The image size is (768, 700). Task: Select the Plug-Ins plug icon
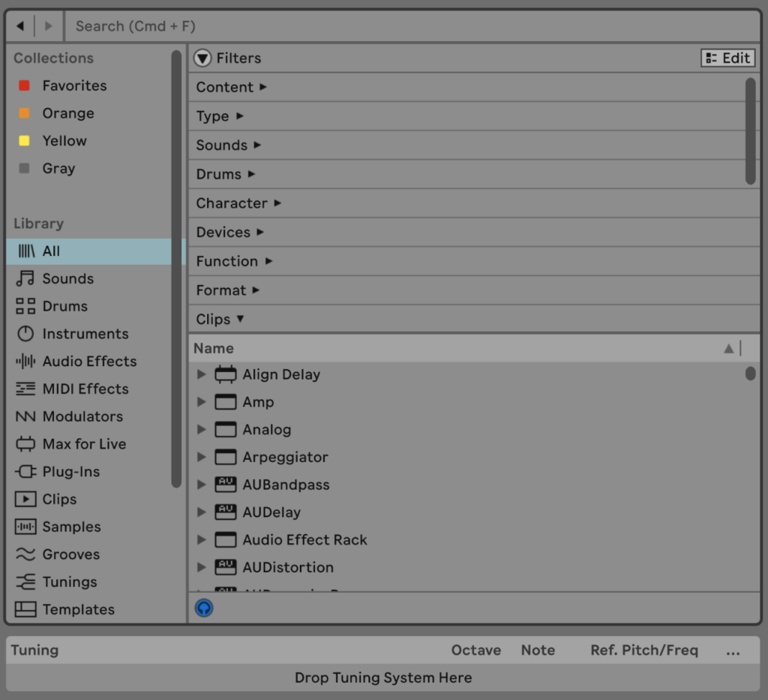coord(25,472)
